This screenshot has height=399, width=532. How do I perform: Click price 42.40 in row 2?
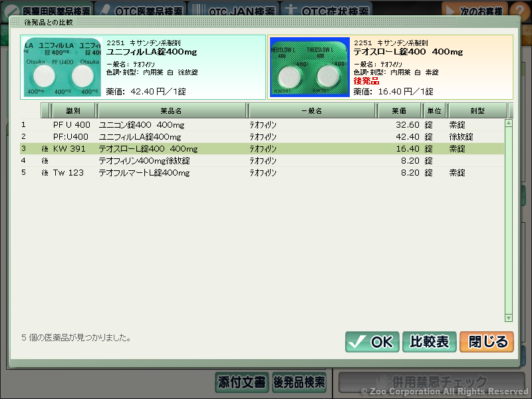tap(408, 137)
